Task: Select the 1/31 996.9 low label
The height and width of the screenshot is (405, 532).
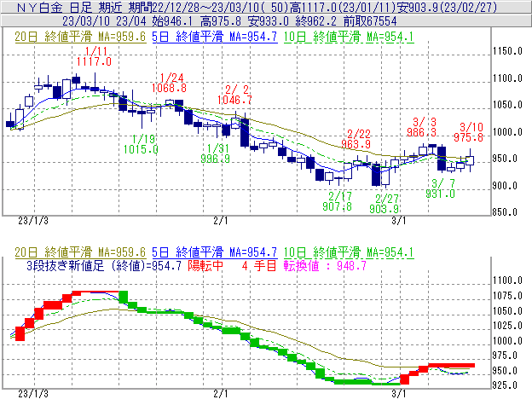Action: tap(216, 153)
